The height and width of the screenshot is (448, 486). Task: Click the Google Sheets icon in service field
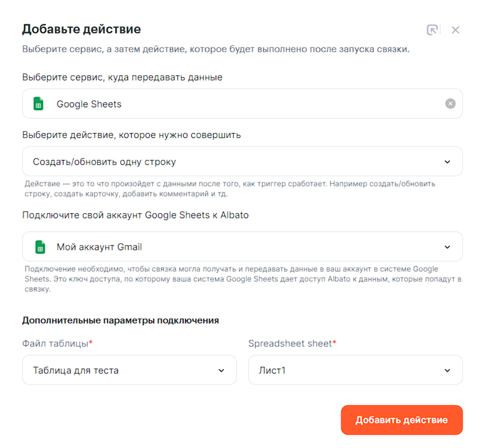click(38, 104)
